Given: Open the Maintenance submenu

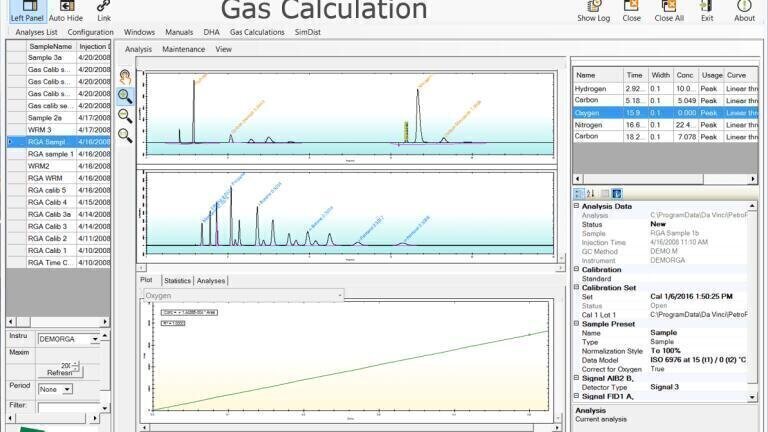Looking at the screenshot, I should tap(184, 49).
